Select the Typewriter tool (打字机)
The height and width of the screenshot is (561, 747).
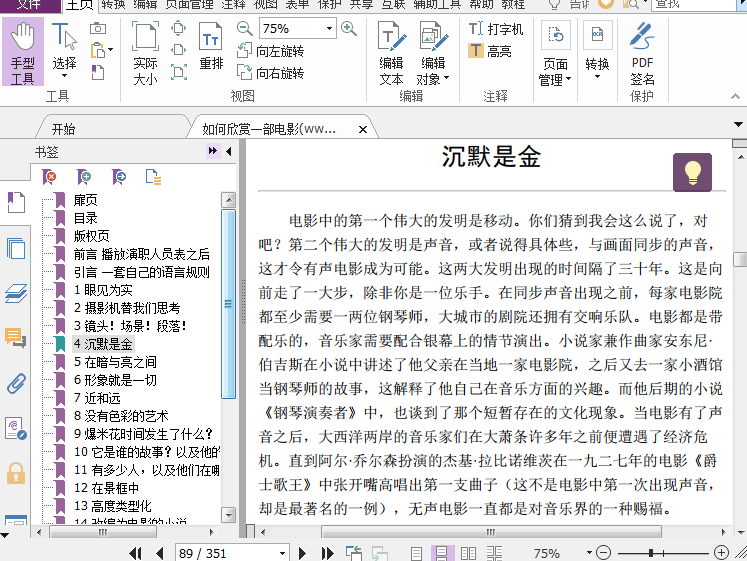point(496,29)
